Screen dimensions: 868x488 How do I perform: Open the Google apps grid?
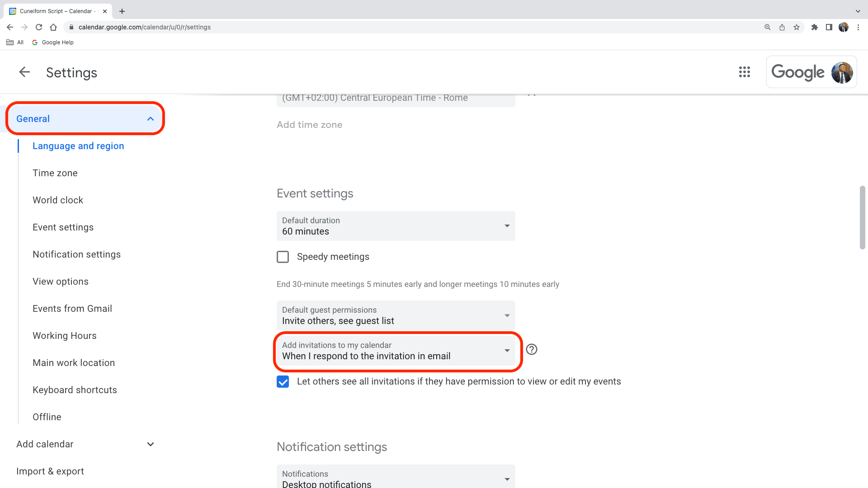pos(744,72)
